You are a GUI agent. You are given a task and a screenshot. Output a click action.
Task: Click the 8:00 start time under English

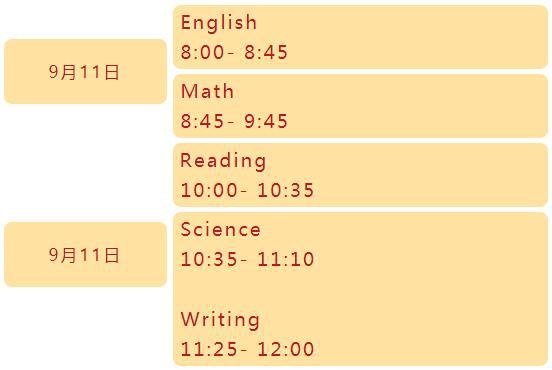click(x=202, y=52)
